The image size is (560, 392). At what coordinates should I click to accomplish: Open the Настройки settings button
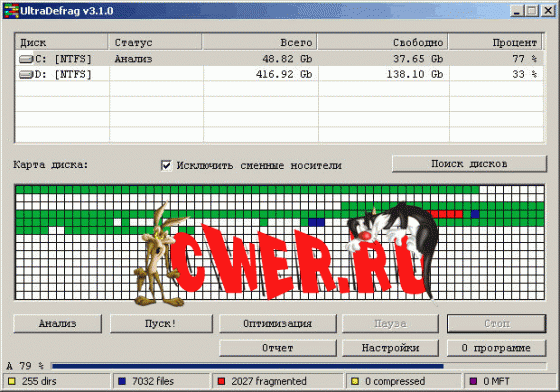pos(390,348)
